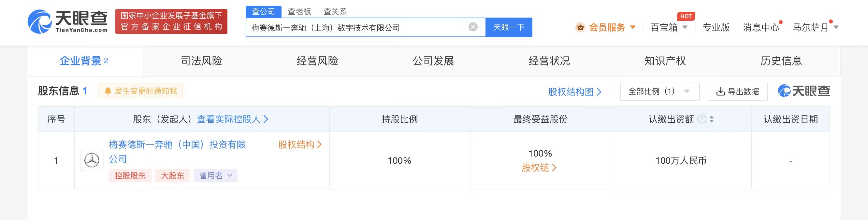Image resolution: width=868 pixels, height=220 pixels.
Task: Click the 序号 column header
Action: pos(56,119)
